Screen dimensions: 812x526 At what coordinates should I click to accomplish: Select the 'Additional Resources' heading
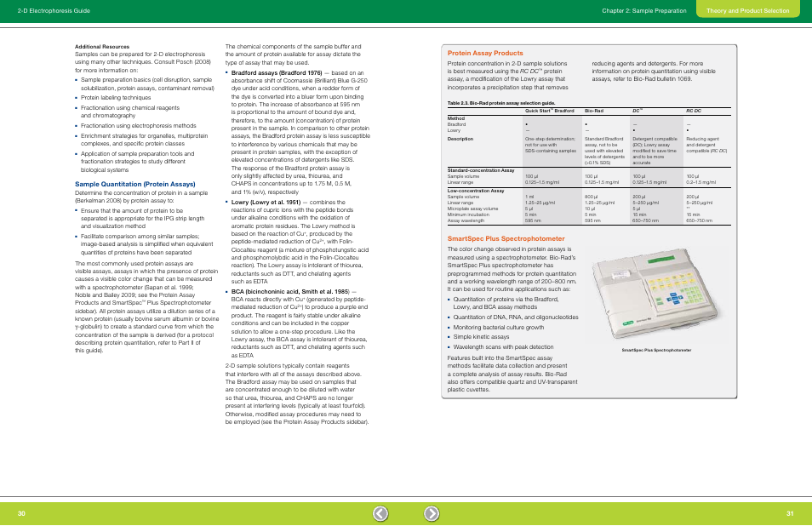point(102,47)
